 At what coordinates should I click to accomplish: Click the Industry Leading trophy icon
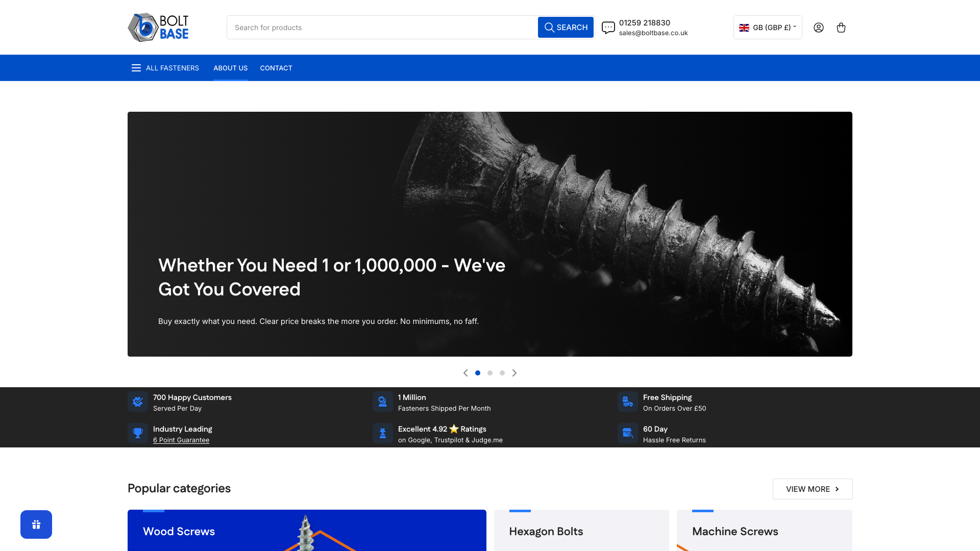(138, 433)
